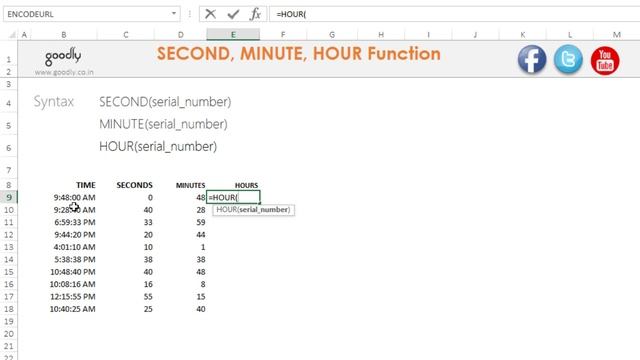This screenshot has height=360, width=640.
Task: Select column G header
Action: coord(332,35)
